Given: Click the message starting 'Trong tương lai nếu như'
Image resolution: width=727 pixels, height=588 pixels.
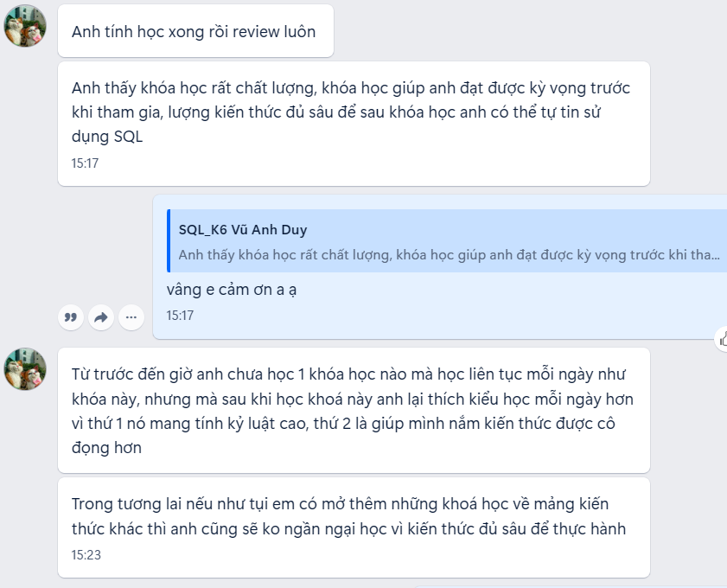Looking at the screenshot, I should [353, 516].
